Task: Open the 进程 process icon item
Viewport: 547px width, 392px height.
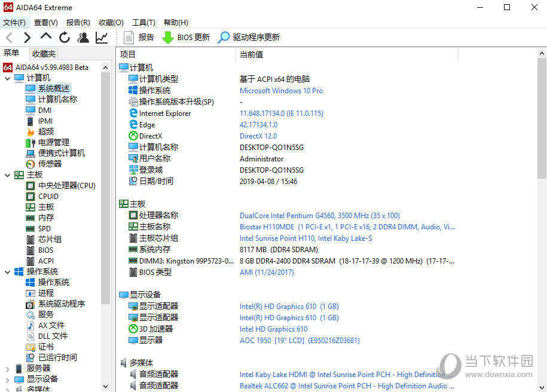Action: pos(40,293)
